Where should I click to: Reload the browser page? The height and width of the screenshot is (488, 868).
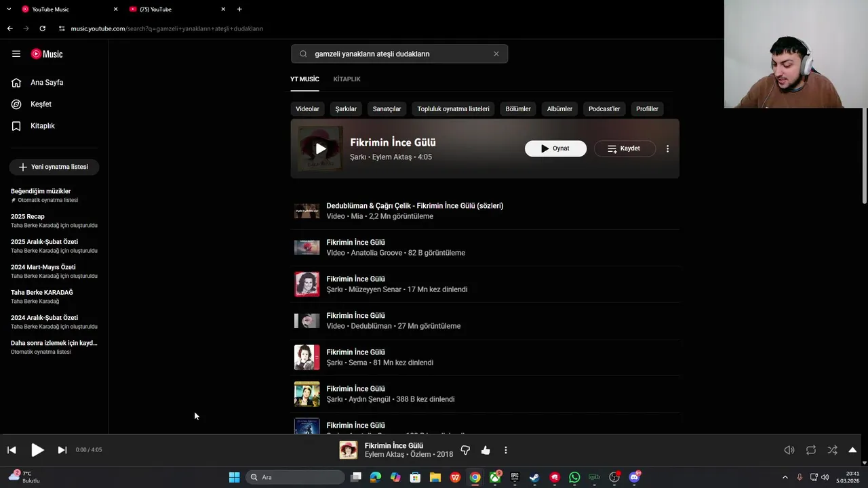42,28
